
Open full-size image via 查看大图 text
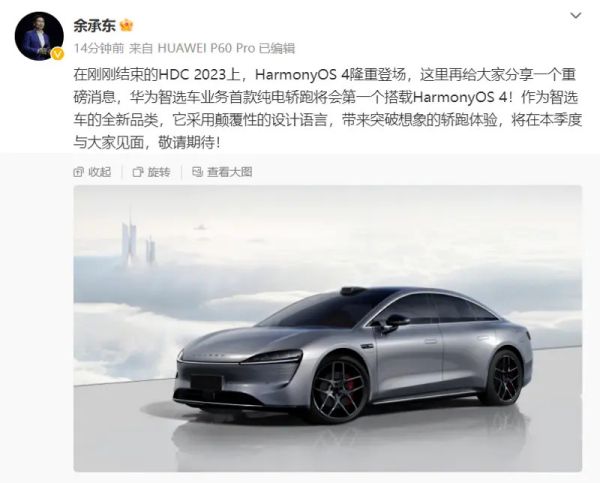(230, 172)
